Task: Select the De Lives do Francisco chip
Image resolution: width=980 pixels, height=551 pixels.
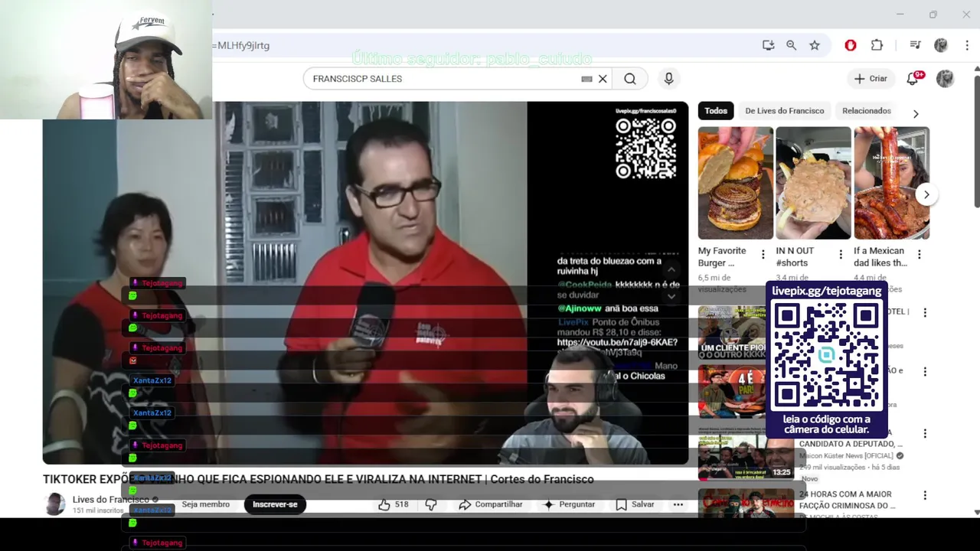Action: pyautogui.click(x=785, y=111)
